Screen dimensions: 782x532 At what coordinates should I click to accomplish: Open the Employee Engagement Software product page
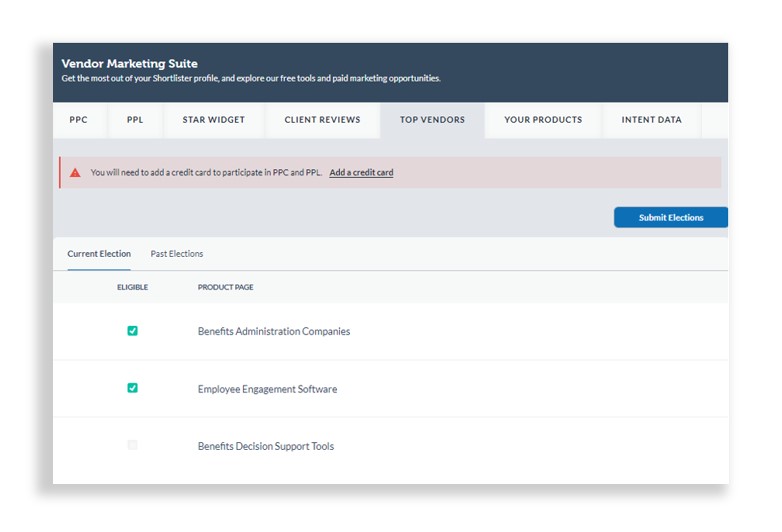pyautogui.click(x=267, y=389)
